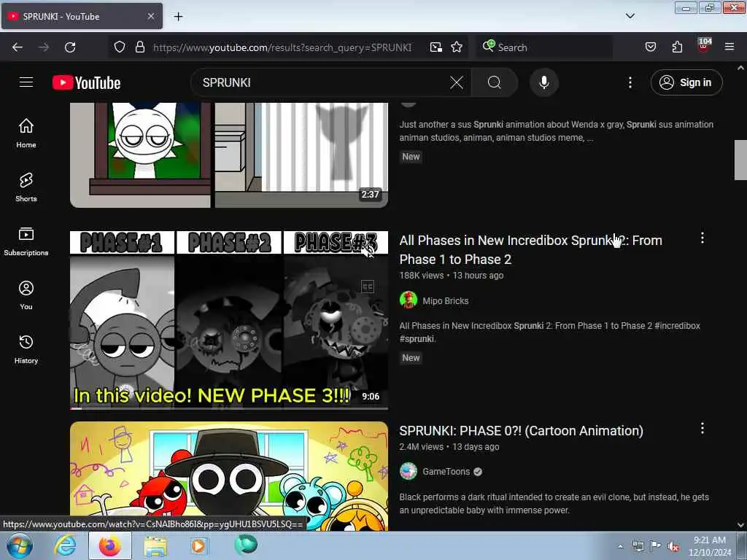Open more options for PHASE 0 video
The image size is (747, 560).
tap(703, 428)
